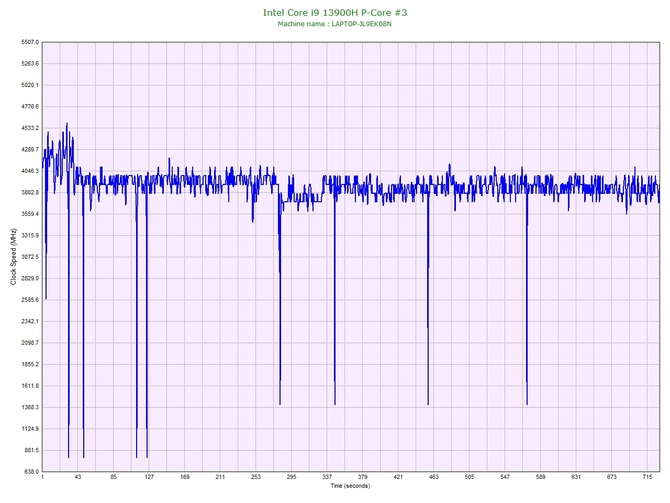
Task: Click the 589 x-axis tick label
Action: coord(541,477)
